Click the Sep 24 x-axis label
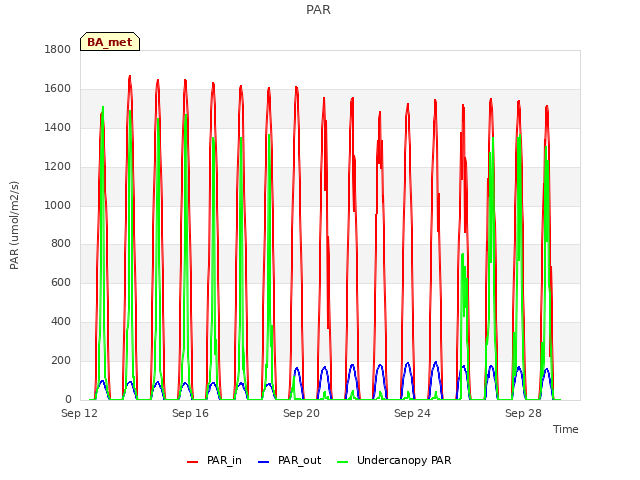Image resolution: width=640 pixels, height=480 pixels. click(413, 413)
